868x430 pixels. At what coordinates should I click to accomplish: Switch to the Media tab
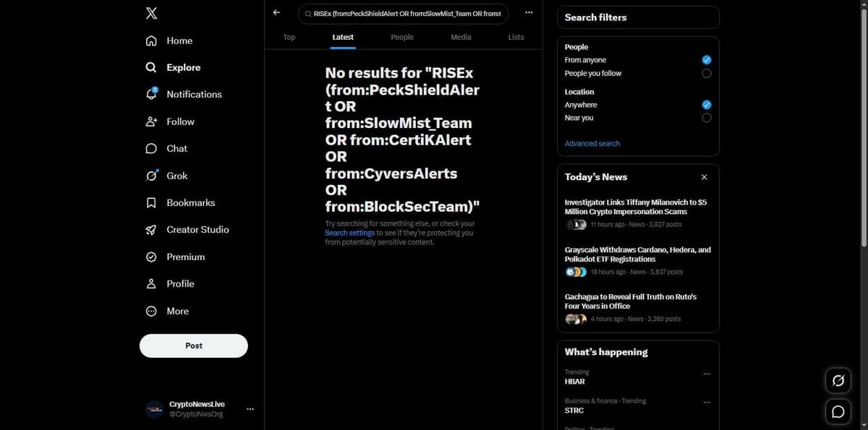461,37
